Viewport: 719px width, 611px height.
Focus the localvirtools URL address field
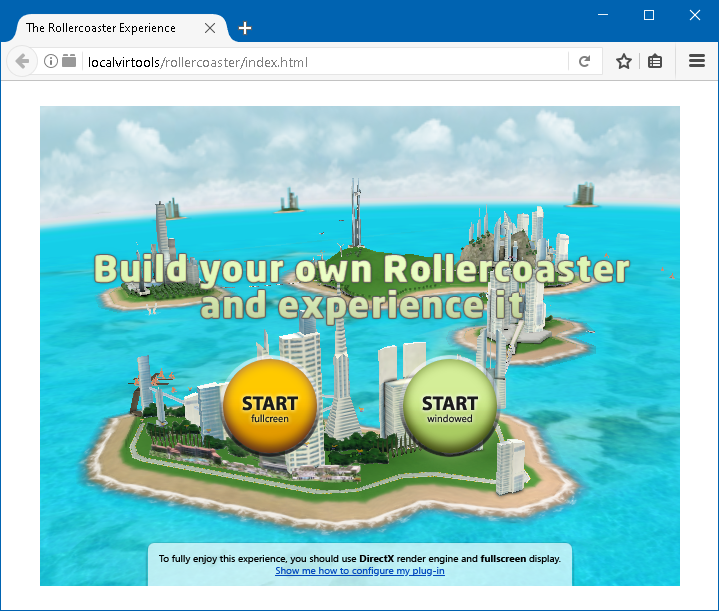(320, 61)
